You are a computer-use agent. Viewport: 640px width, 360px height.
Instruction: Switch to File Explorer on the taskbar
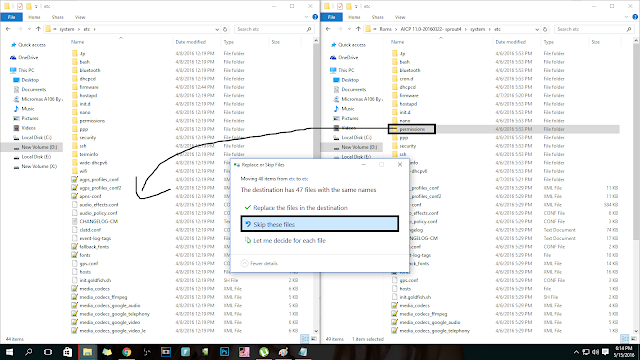point(87,352)
